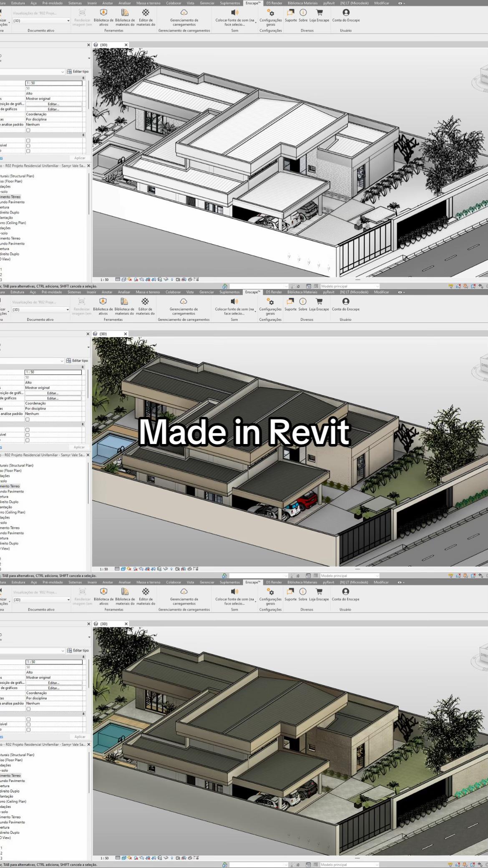Select the 'so (Floor Plan)' row in white-model browser
488x868 pixels.
[11, 181]
